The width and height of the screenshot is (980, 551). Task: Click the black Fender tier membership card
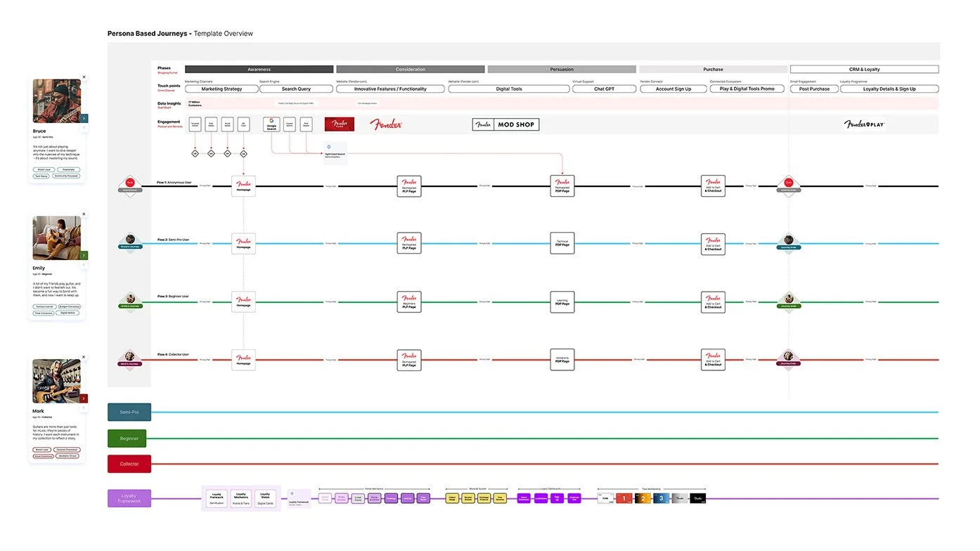(x=697, y=498)
